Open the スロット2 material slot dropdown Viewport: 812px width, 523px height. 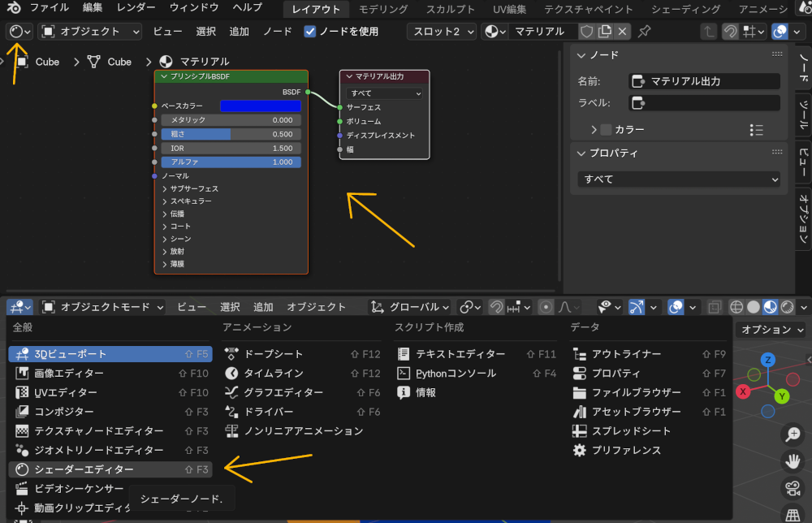click(x=441, y=32)
